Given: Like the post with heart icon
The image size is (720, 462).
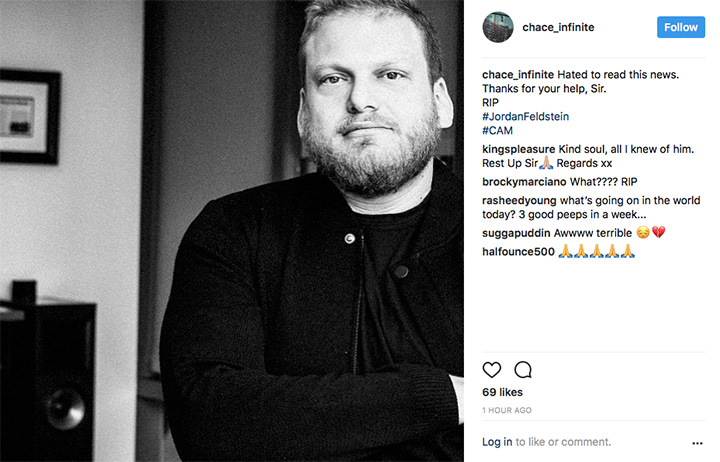Looking at the screenshot, I should pyautogui.click(x=491, y=370).
